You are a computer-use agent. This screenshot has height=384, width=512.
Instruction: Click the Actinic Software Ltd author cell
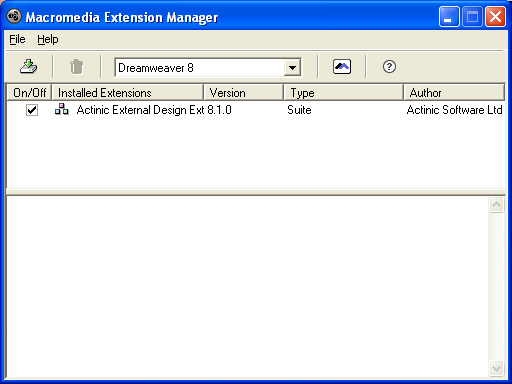pyautogui.click(x=455, y=110)
